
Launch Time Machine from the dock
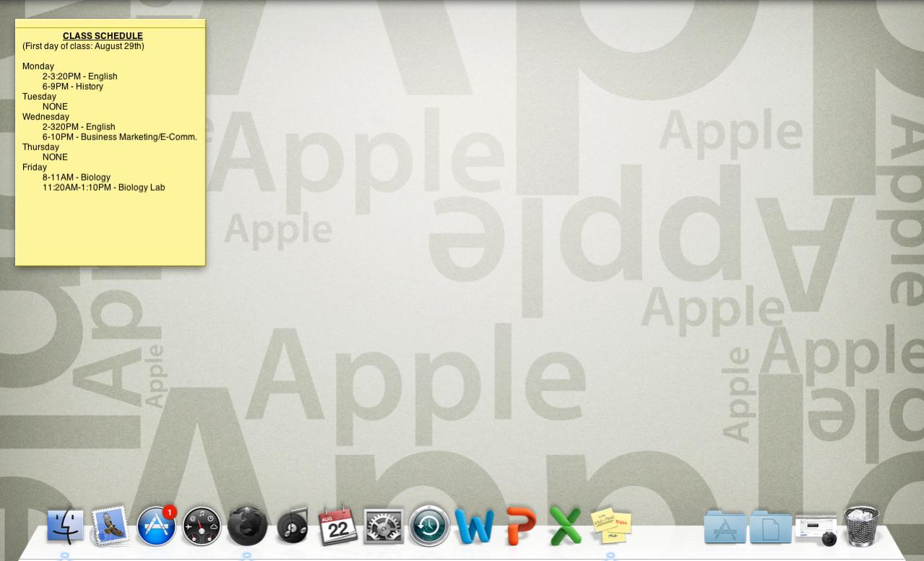429,526
